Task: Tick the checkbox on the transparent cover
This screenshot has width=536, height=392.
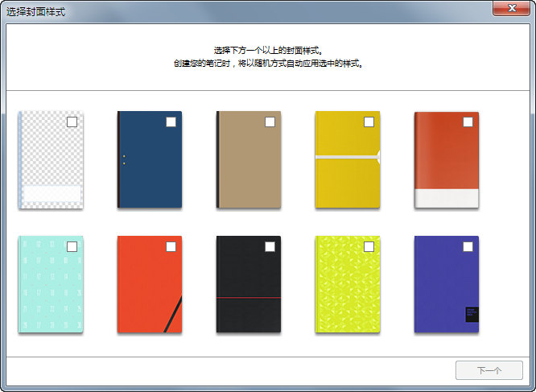Action: point(72,122)
